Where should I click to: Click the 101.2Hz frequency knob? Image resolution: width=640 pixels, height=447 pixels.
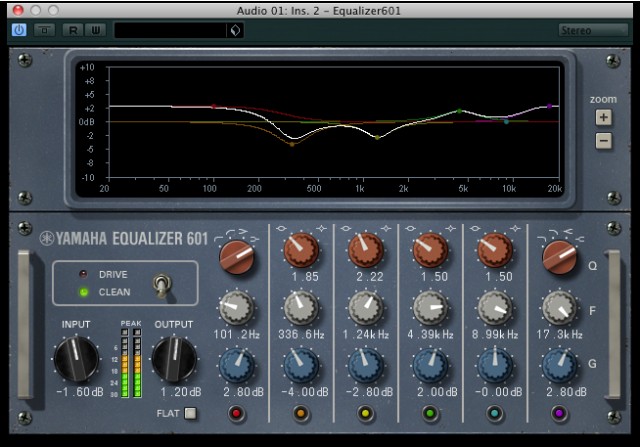(x=237, y=307)
